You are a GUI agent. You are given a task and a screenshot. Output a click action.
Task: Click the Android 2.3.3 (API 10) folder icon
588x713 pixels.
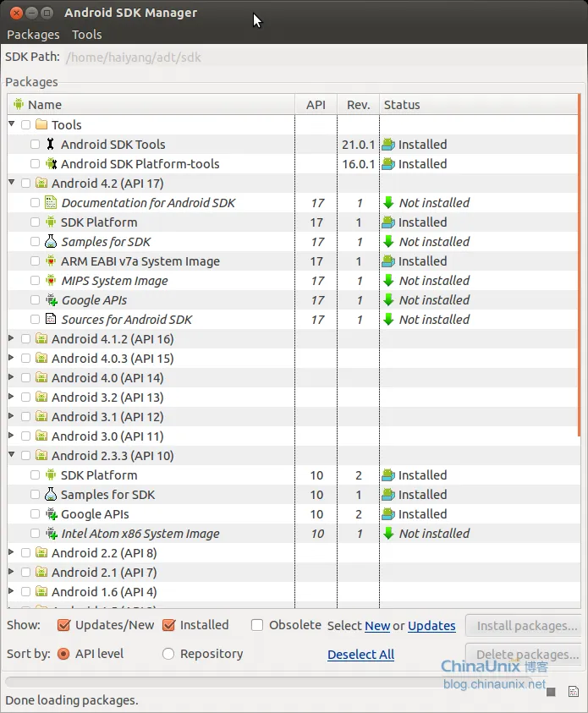click(41, 455)
